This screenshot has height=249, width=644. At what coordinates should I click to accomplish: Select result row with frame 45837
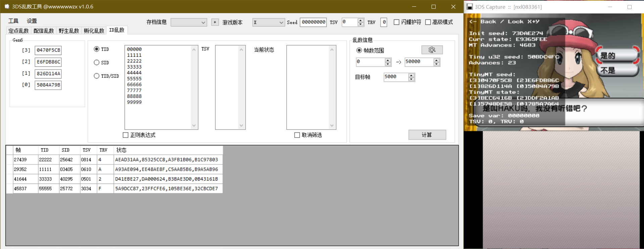pyautogui.click(x=114, y=189)
